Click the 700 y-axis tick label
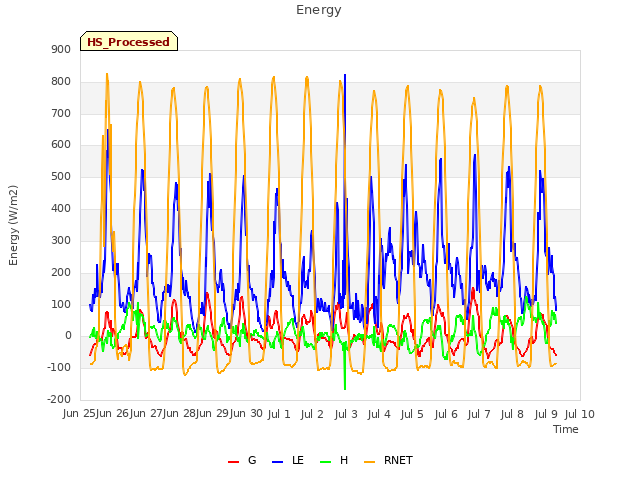This screenshot has width=640, height=480. click(x=61, y=113)
